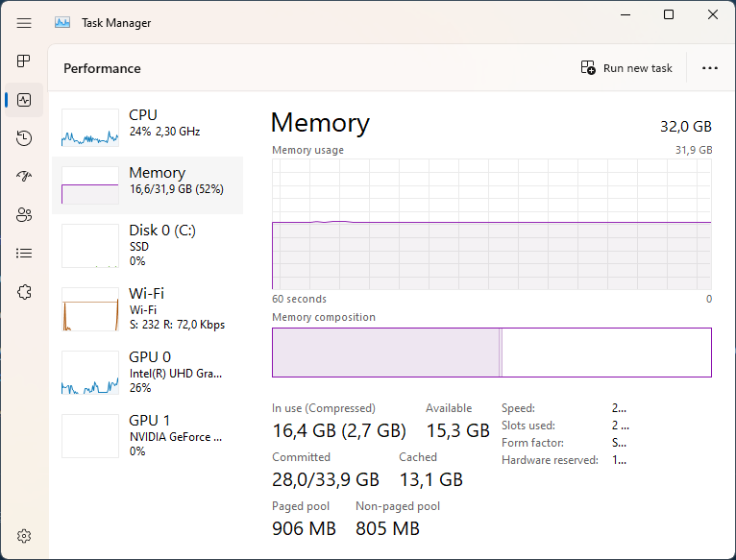Minimize the Task Manager window

[626, 14]
